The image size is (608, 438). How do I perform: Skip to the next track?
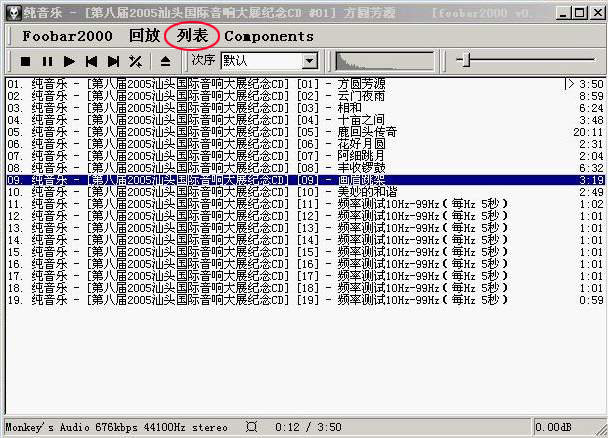(x=113, y=61)
